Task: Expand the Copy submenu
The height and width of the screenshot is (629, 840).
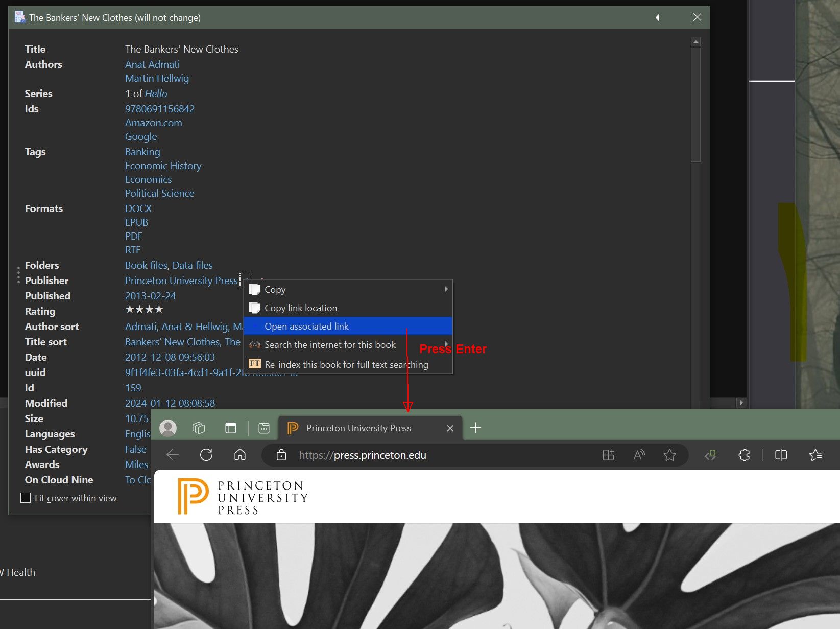Action: (348, 289)
